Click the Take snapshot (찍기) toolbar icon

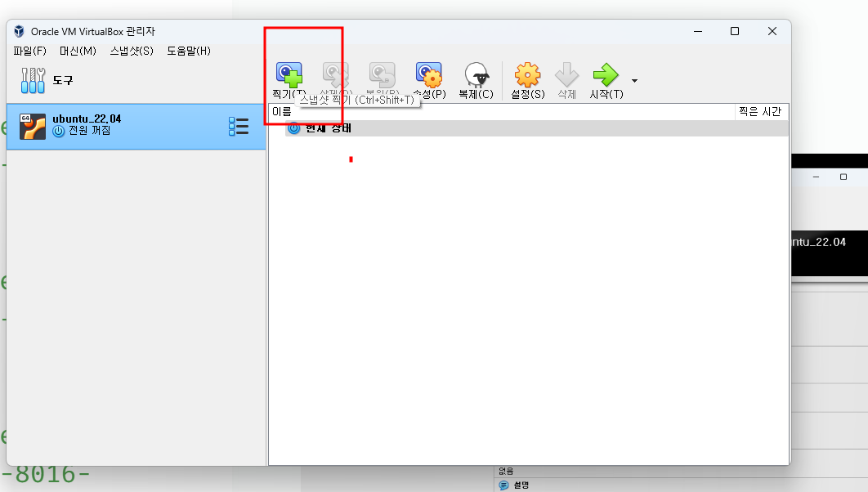[x=289, y=75]
